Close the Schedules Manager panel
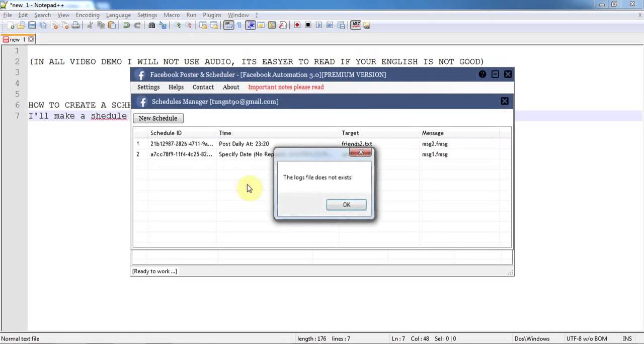644x344 pixels. pyautogui.click(x=504, y=101)
